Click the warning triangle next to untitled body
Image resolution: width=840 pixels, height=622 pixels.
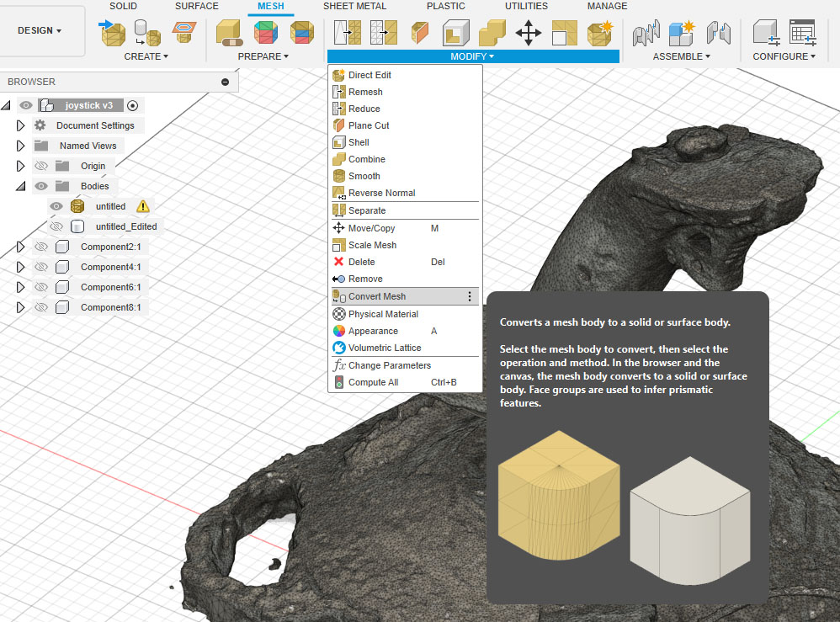pyautogui.click(x=141, y=205)
